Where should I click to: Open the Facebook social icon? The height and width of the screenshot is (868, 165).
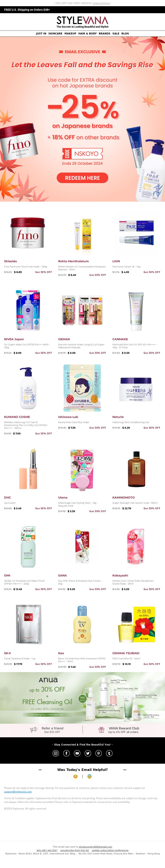click(66, 753)
